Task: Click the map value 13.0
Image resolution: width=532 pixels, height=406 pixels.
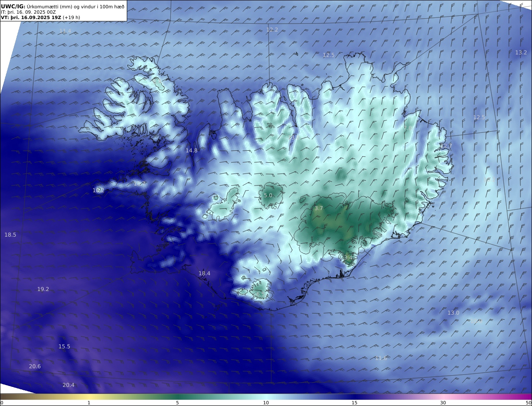Action: tap(453, 313)
